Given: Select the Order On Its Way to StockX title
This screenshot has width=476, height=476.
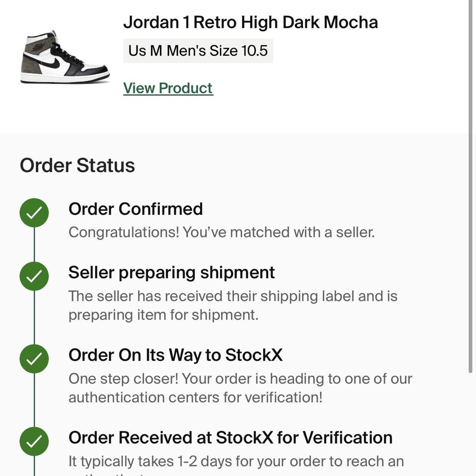Looking at the screenshot, I should [176, 355].
